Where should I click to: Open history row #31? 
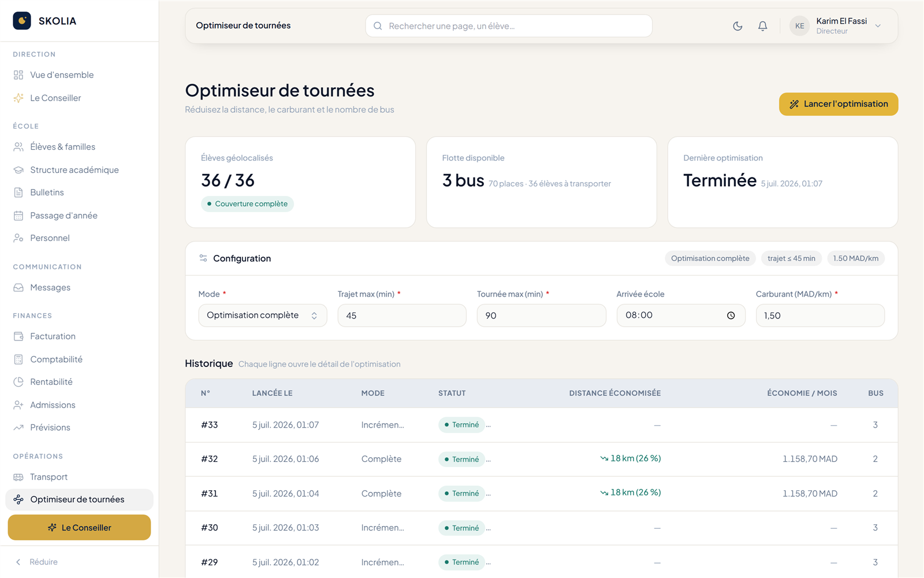[x=541, y=494]
